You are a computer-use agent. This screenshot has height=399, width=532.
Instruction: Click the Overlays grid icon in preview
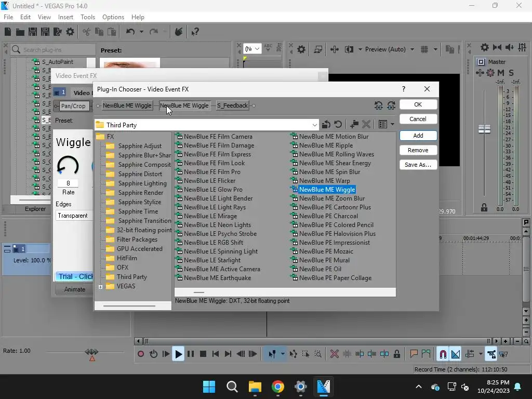[424, 49]
